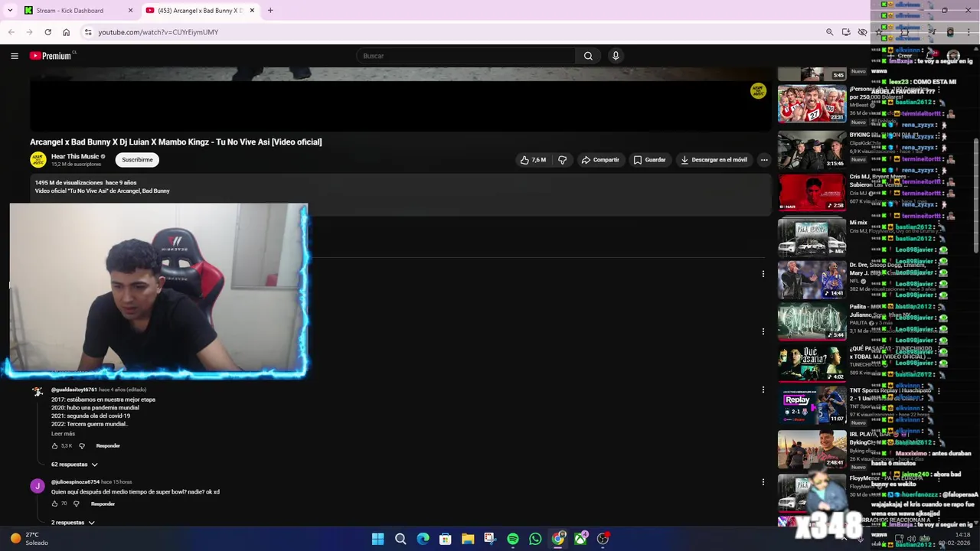Dislike the @julioespinoza6754 comment
Viewport: 980px width, 551px height.
[76, 504]
